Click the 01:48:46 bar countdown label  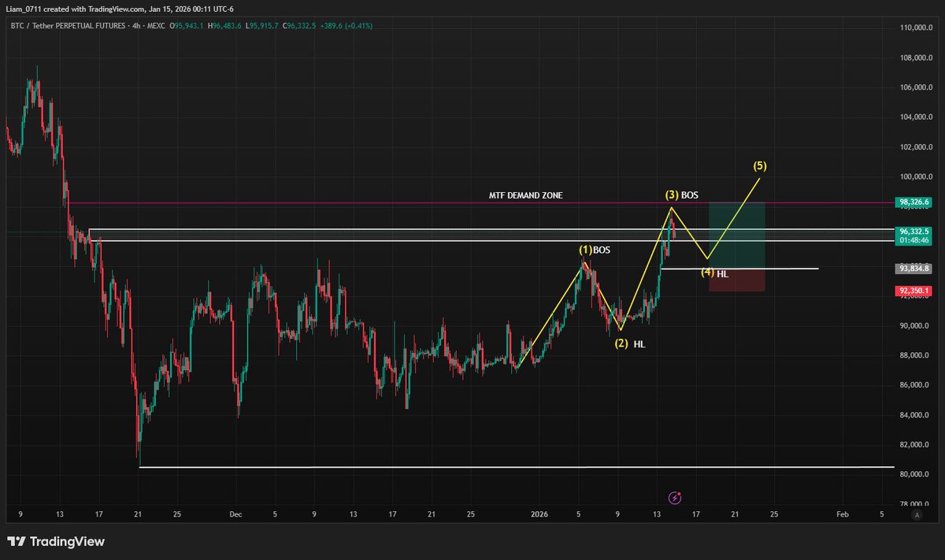coord(913,240)
